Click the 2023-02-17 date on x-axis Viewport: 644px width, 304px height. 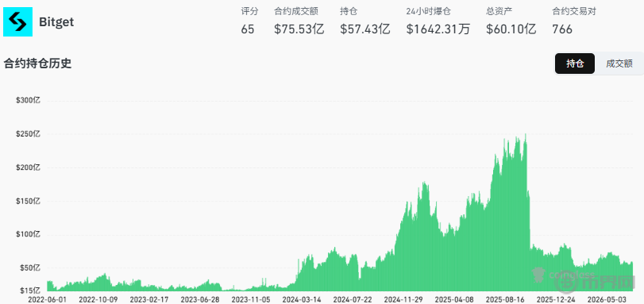[148, 299]
